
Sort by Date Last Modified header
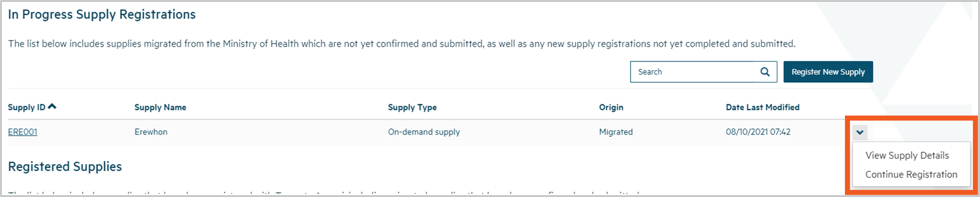pyautogui.click(x=763, y=108)
